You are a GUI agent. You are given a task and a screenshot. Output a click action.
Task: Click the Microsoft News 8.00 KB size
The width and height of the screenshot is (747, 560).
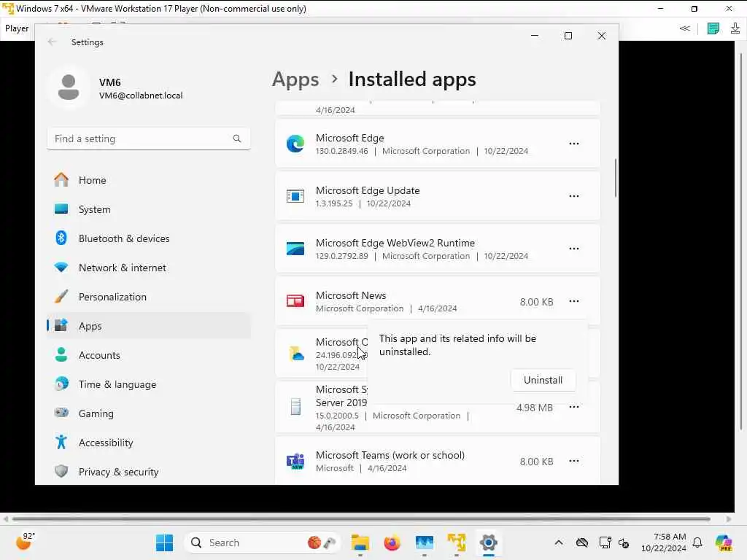[536, 302]
